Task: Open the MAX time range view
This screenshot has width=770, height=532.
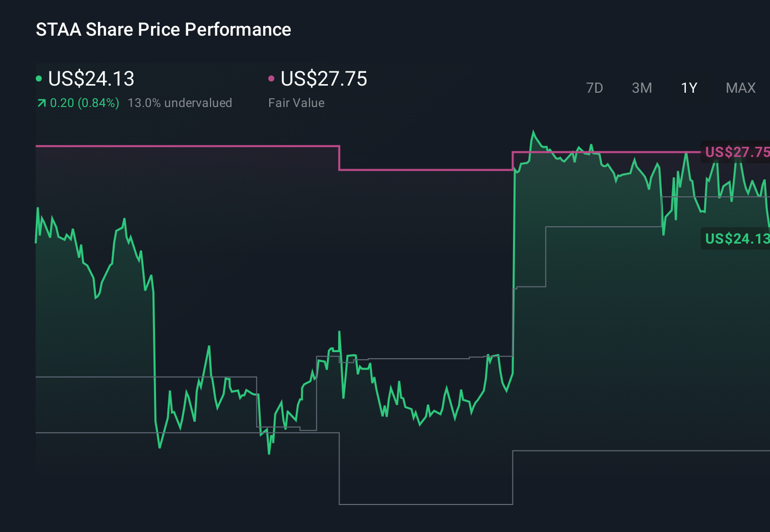Action: (x=740, y=88)
